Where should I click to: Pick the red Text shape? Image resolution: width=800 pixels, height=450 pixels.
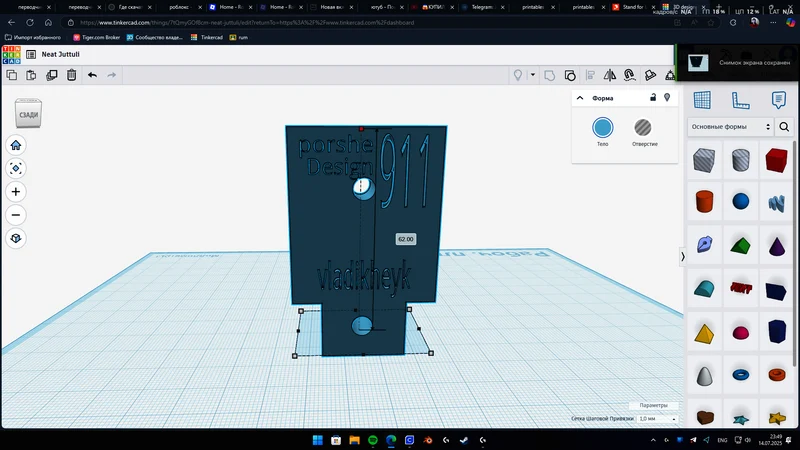[x=740, y=289]
